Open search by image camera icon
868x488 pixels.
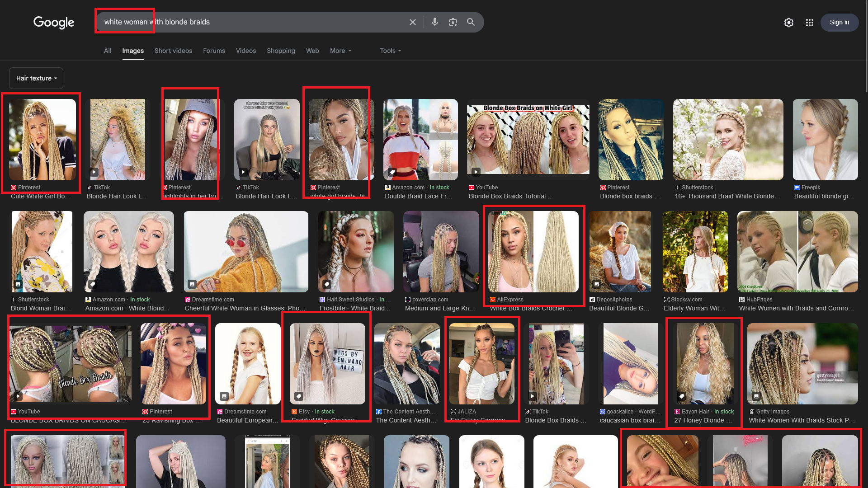pyautogui.click(x=453, y=22)
